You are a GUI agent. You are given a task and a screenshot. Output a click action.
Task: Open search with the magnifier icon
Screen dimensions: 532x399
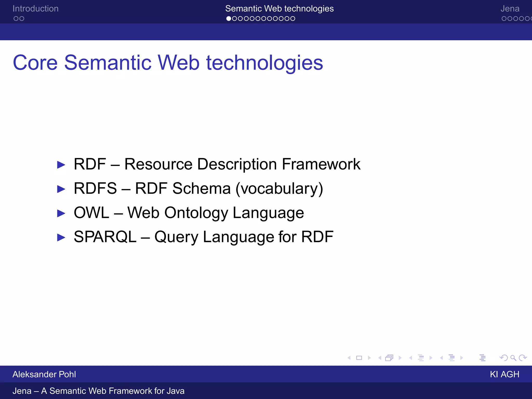click(513, 358)
